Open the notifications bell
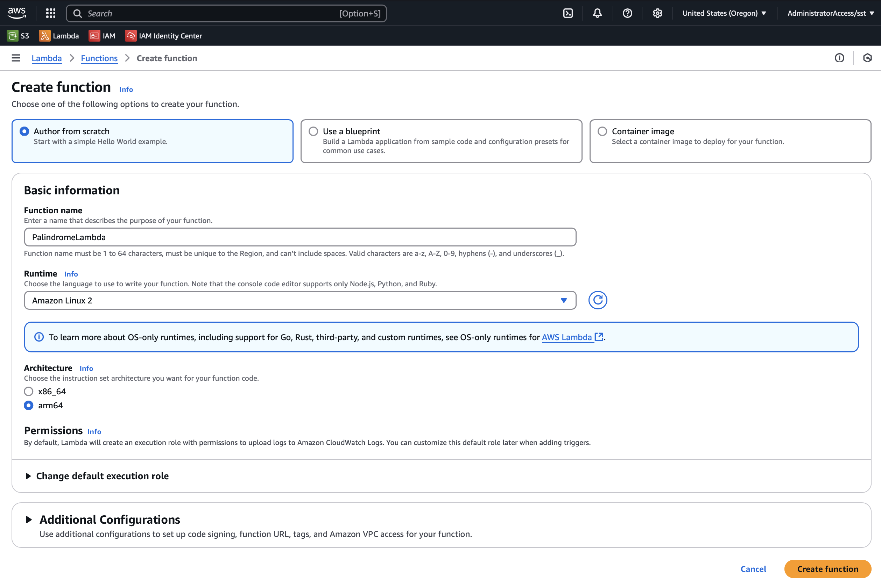Viewport: 881px width, 588px height. (x=597, y=14)
